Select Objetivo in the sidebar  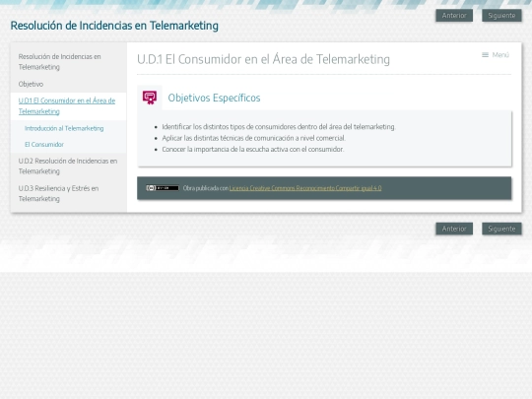click(31, 84)
